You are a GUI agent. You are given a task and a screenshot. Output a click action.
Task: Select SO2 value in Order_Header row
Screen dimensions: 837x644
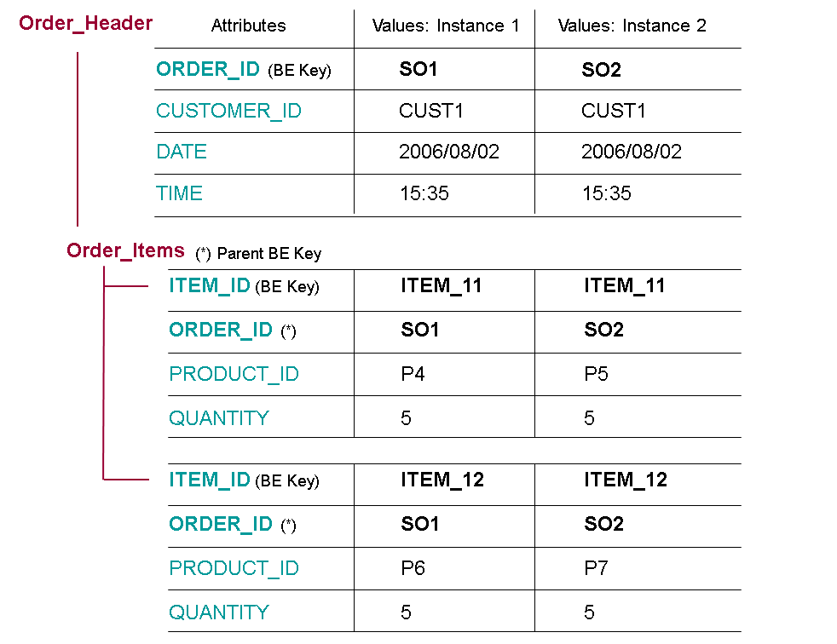601,70
